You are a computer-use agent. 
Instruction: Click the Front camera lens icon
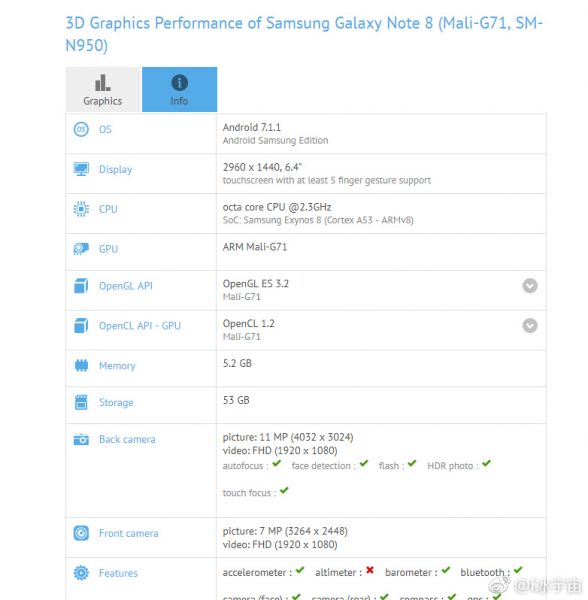[81, 533]
